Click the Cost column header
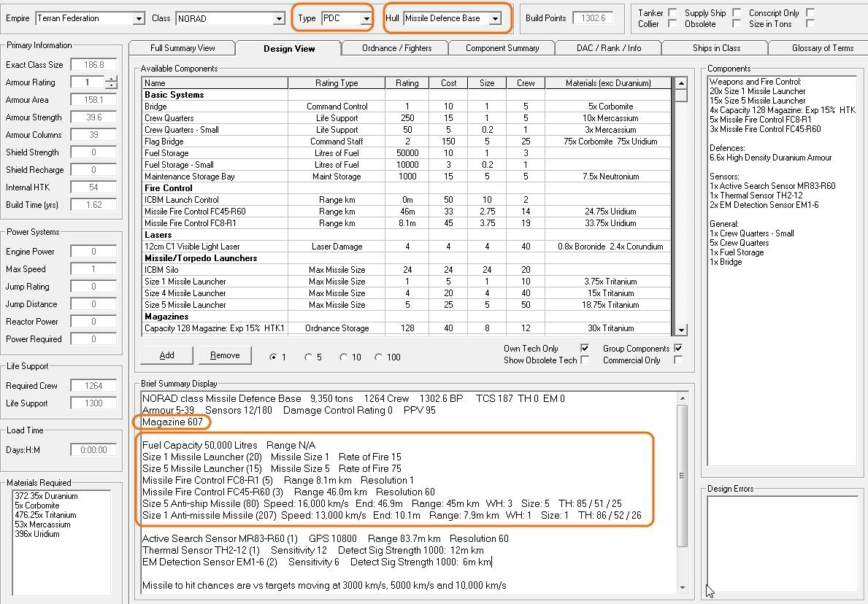This screenshot has height=604, width=868. click(x=448, y=83)
